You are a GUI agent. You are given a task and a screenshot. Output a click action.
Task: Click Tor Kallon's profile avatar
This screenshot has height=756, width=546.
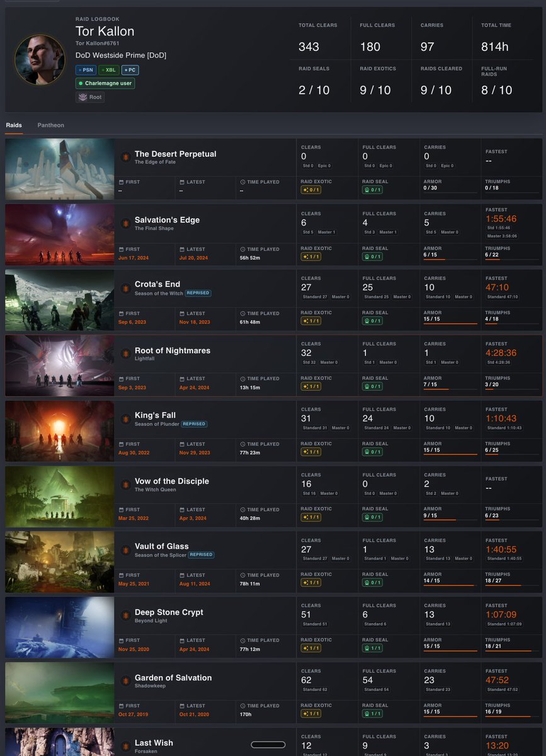point(40,60)
